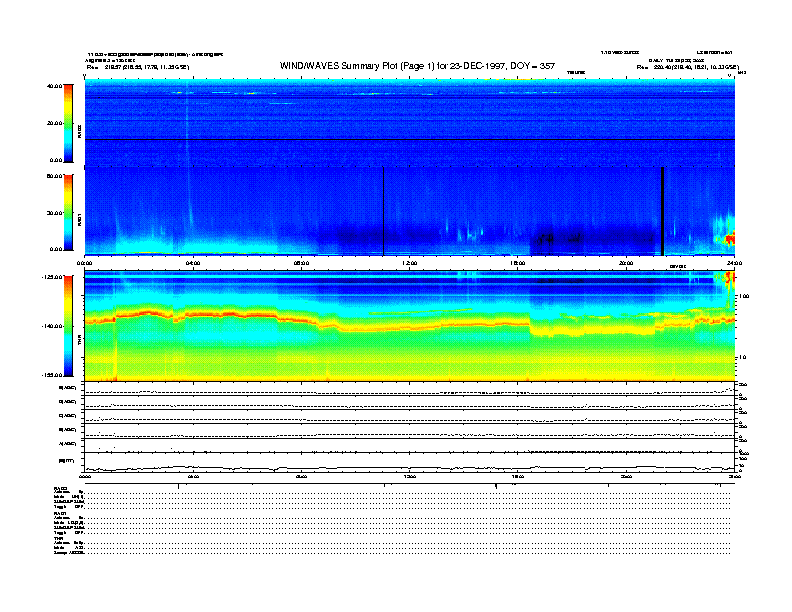Click the TNR spectrogram panel
This screenshot has width=792, height=612.
point(410,326)
